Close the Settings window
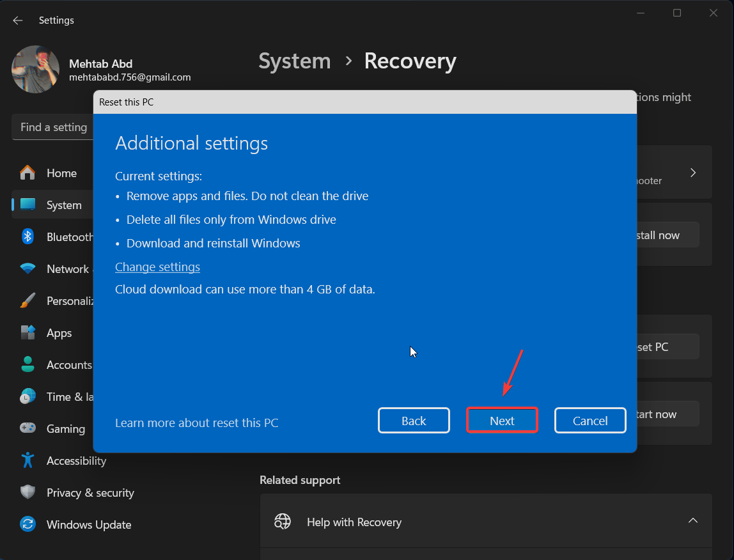 pyautogui.click(x=714, y=13)
